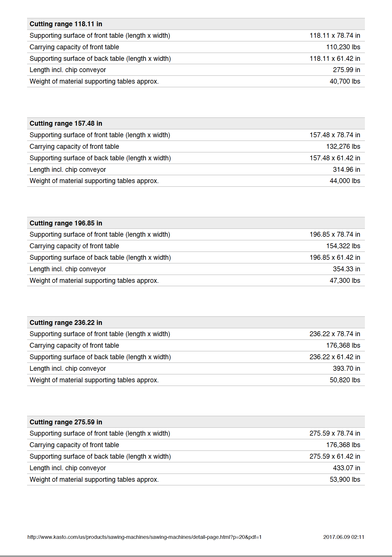Click the 393.70 in length value

[346, 368]
